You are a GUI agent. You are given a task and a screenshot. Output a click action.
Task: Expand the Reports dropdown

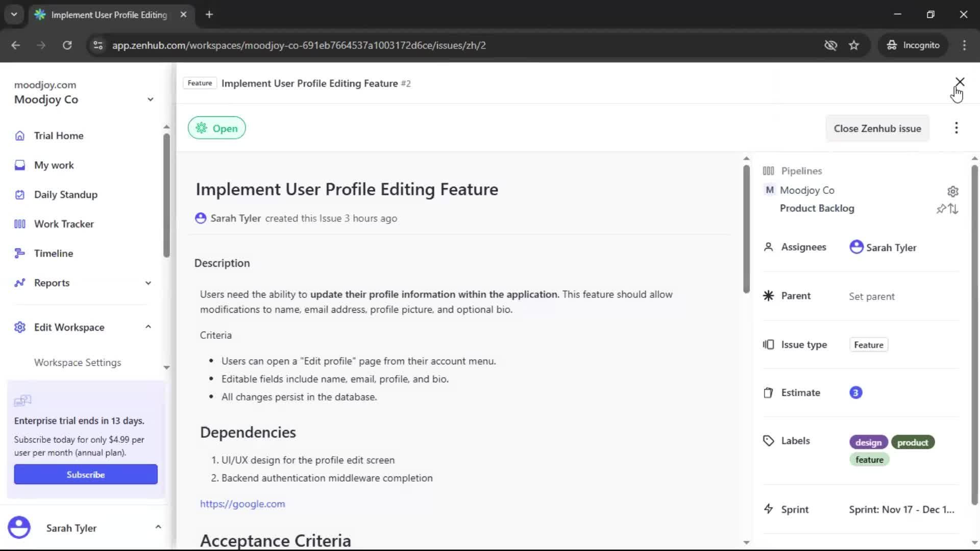point(148,283)
